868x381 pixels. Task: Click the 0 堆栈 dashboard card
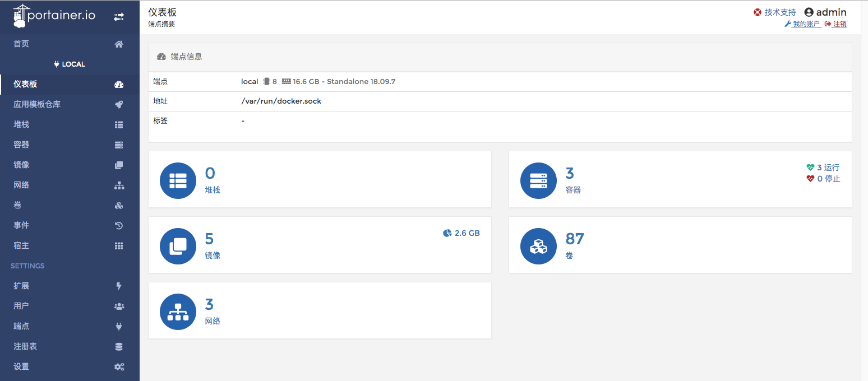click(x=320, y=179)
